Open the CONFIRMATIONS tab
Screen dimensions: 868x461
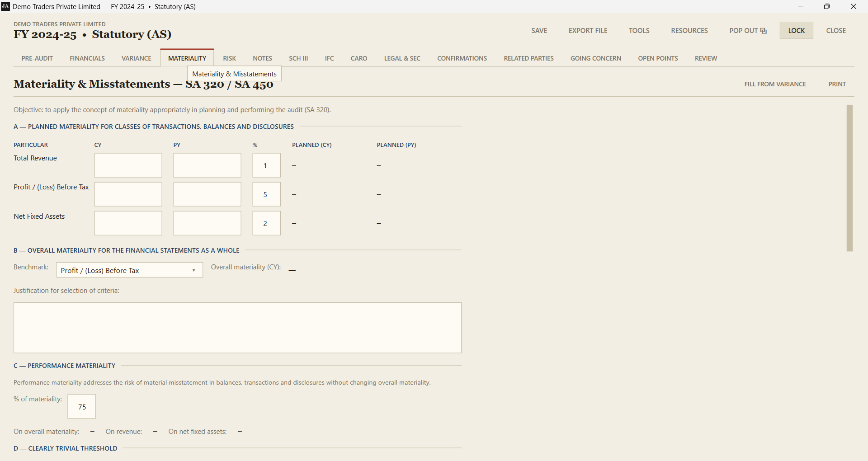pos(462,58)
